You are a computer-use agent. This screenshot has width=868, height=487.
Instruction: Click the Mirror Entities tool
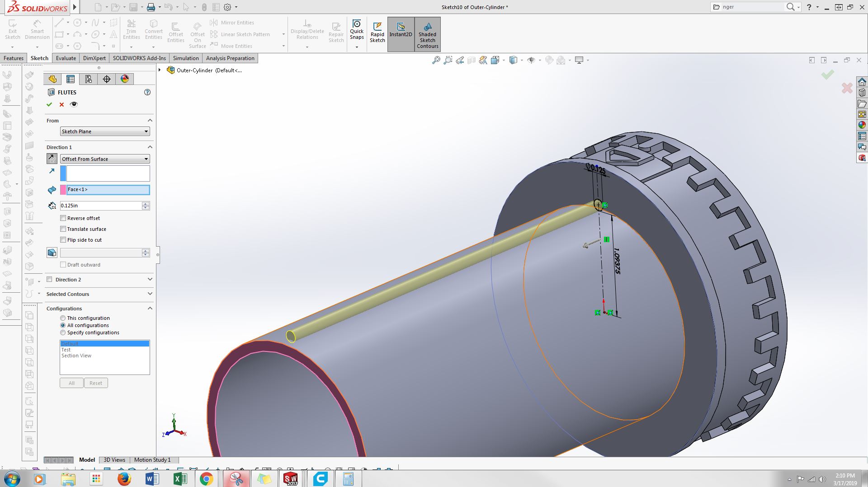point(232,23)
